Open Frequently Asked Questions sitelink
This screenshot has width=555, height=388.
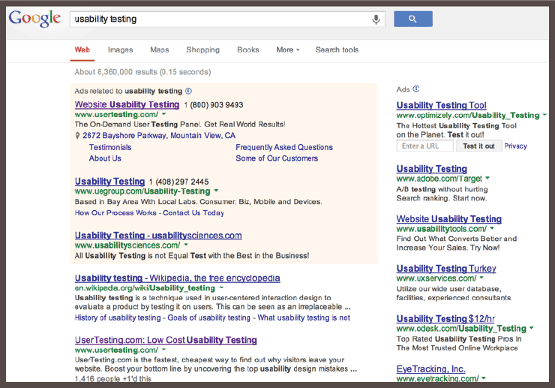(x=284, y=147)
